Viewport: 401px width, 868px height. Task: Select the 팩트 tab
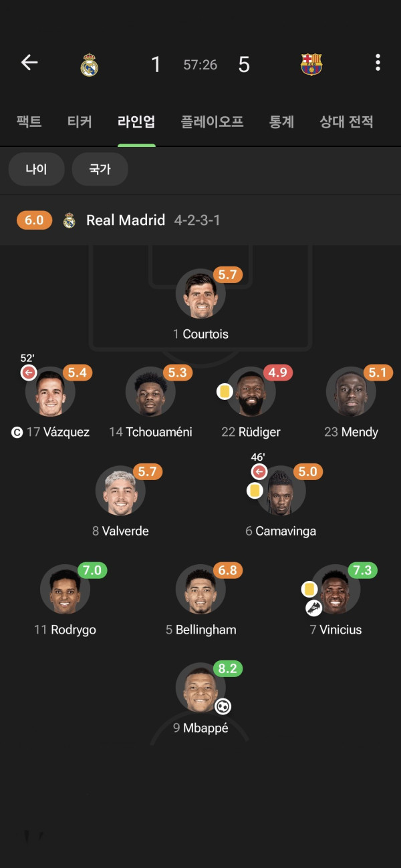(x=29, y=122)
